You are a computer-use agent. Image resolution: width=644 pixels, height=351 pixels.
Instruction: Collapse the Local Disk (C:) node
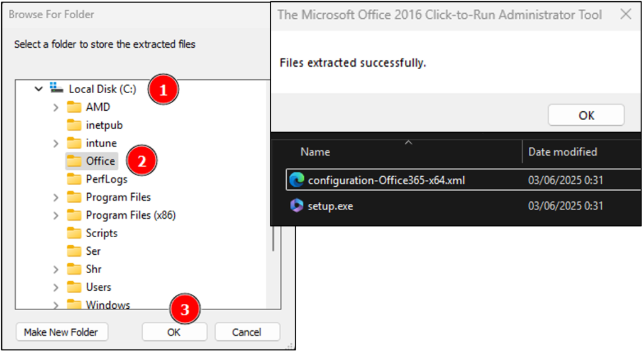pos(38,89)
